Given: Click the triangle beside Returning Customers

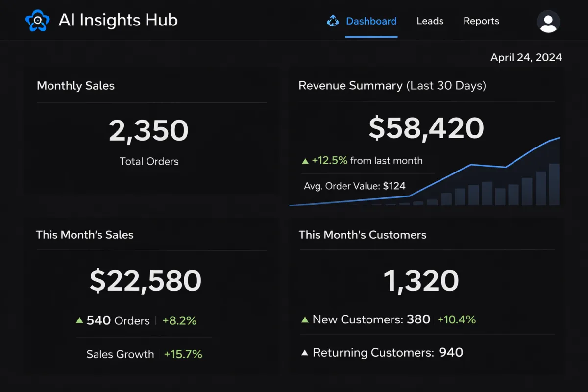Looking at the screenshot, I should click(x=305, y=352).
